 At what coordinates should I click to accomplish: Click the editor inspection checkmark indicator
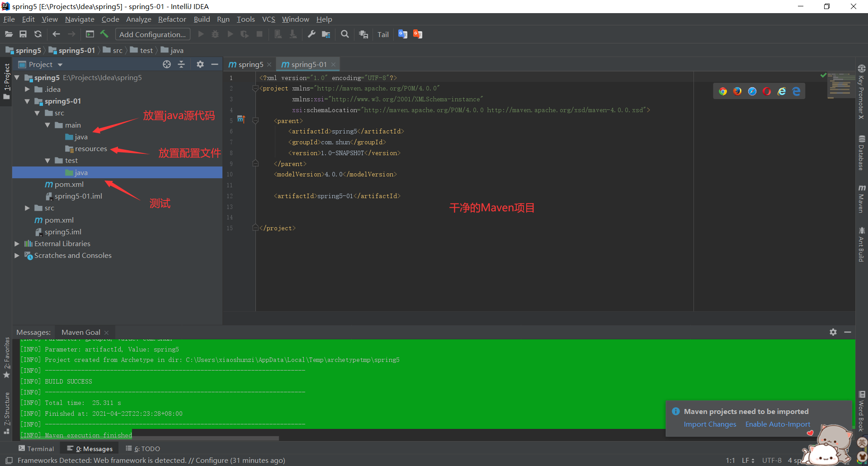pos(823,75)
